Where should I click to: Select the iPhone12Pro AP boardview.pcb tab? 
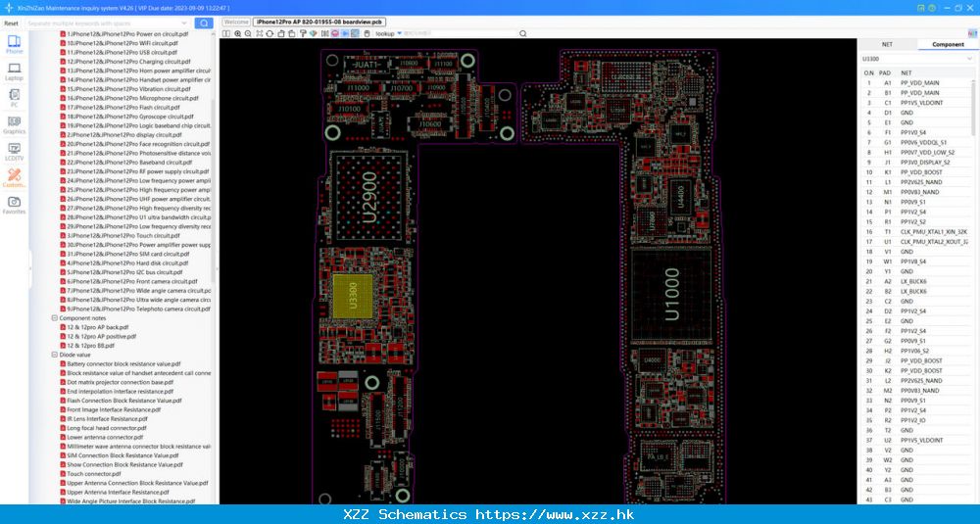[x=319, y=23]
